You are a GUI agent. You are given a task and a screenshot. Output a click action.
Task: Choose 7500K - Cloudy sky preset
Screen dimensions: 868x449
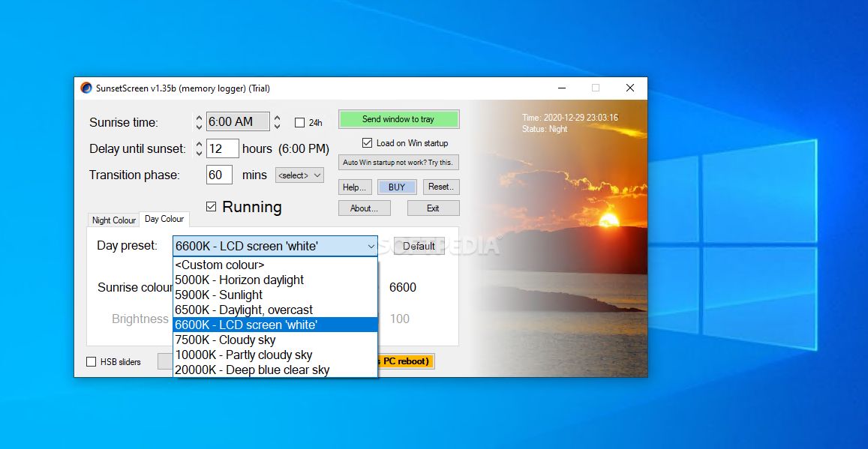point(275,340)
